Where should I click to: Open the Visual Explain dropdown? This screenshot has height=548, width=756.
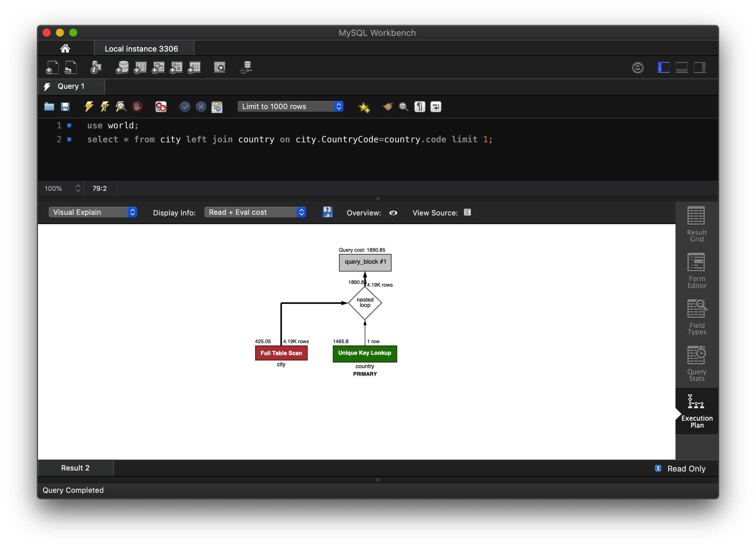click(93, 212)
